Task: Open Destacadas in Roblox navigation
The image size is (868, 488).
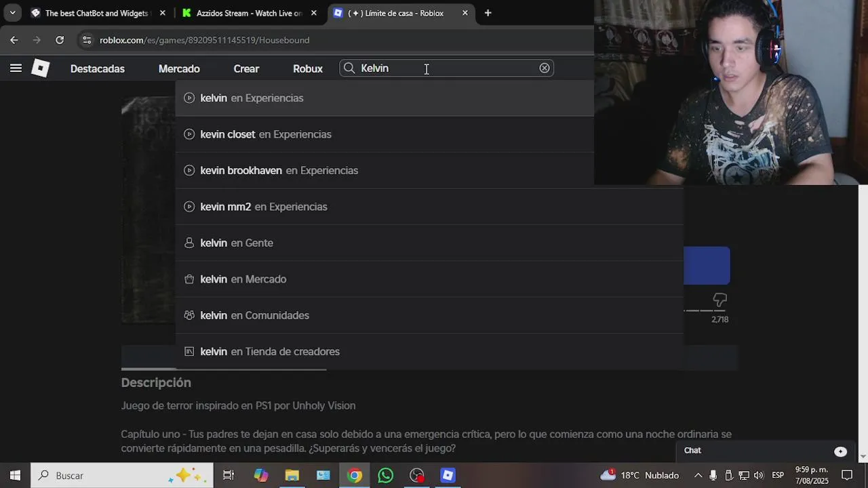Action: 98,68
